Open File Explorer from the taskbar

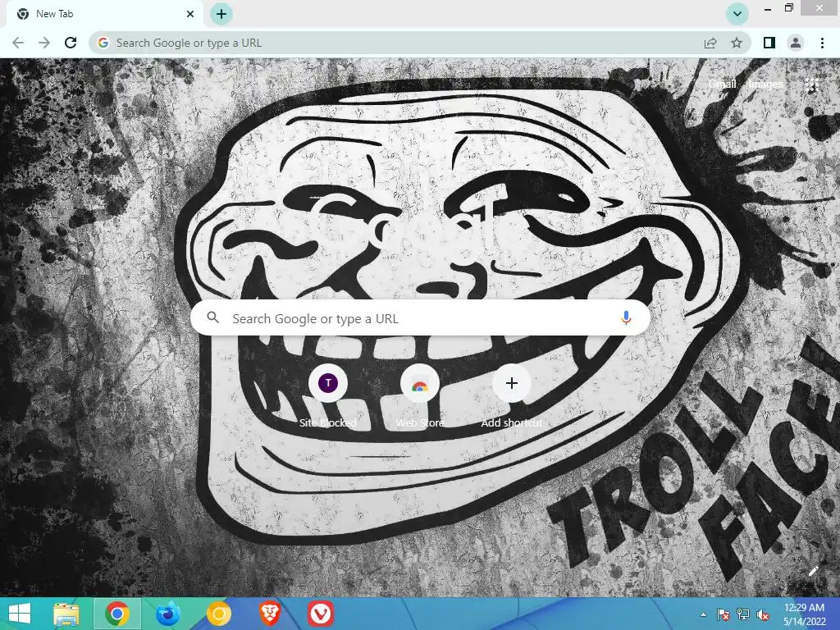(66, 614)
